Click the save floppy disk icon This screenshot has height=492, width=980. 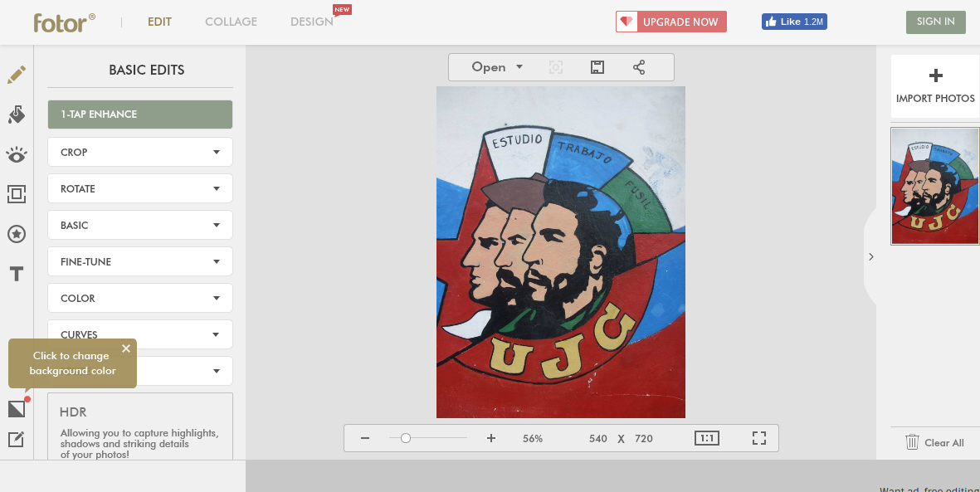597,67
